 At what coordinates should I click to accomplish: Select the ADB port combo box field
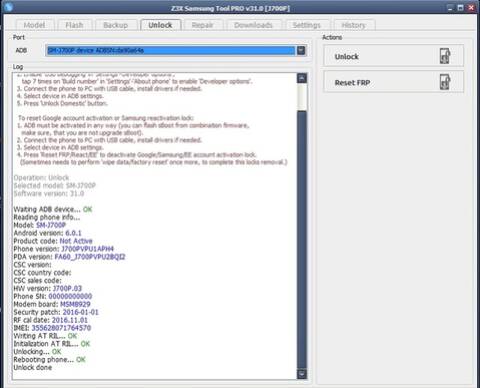click(x=175, y=50)
